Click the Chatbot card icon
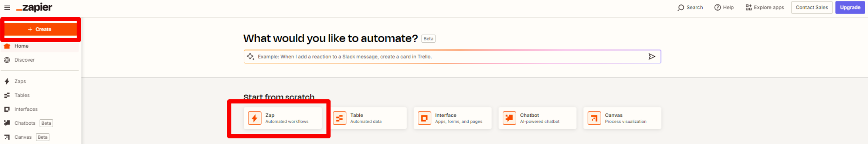The image size is (868, 144). (x=509, y=118)
